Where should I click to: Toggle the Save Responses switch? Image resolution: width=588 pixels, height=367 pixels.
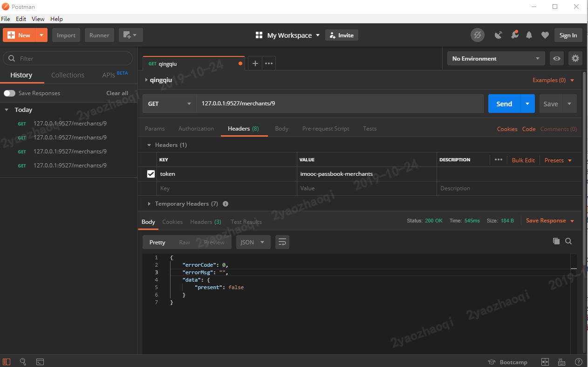click(9, 93)
